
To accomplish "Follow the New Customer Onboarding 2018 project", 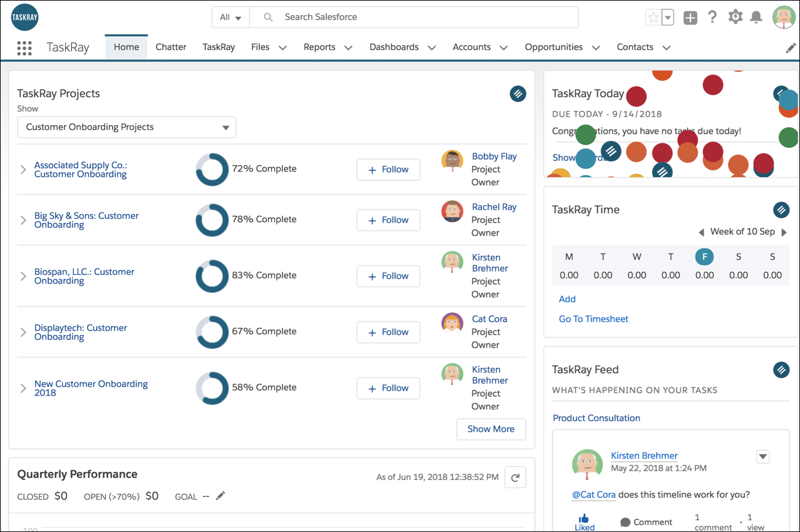I will 388,388.
